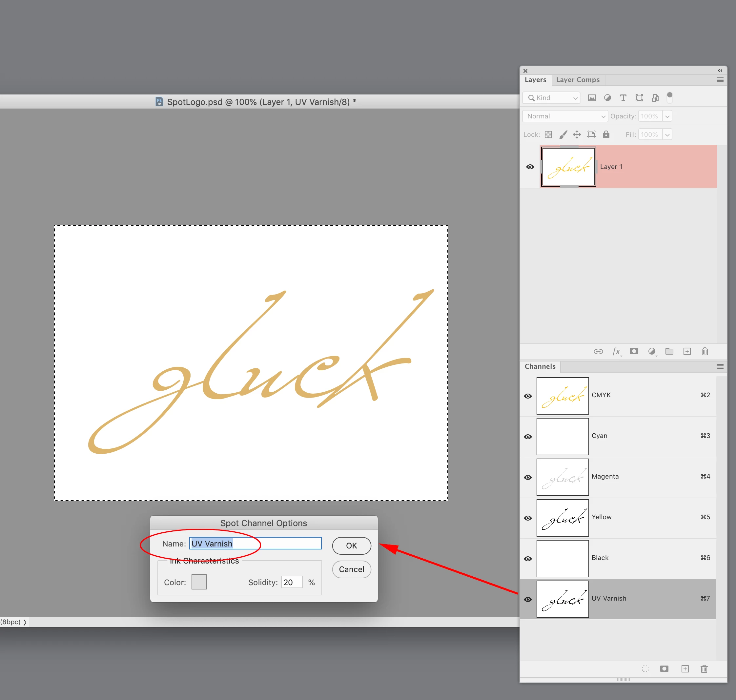Screen dimensions: 736x700
Task: Click load channel as selection icon
Action: 645,669
